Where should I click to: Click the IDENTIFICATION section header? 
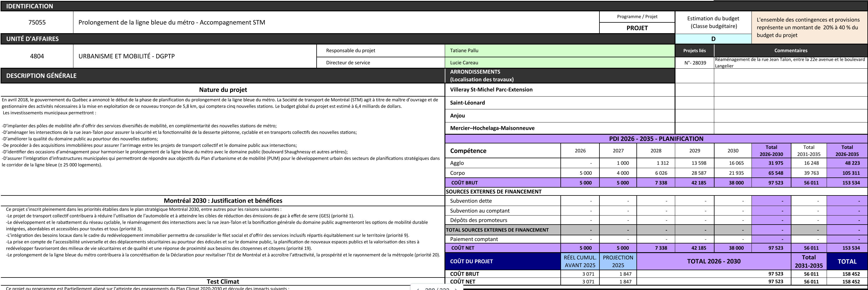click(30, 6)
